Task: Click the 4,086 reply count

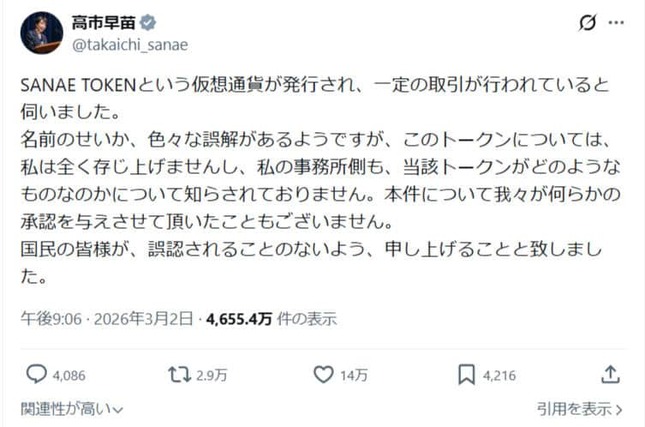Action: [x=70, y=375]
